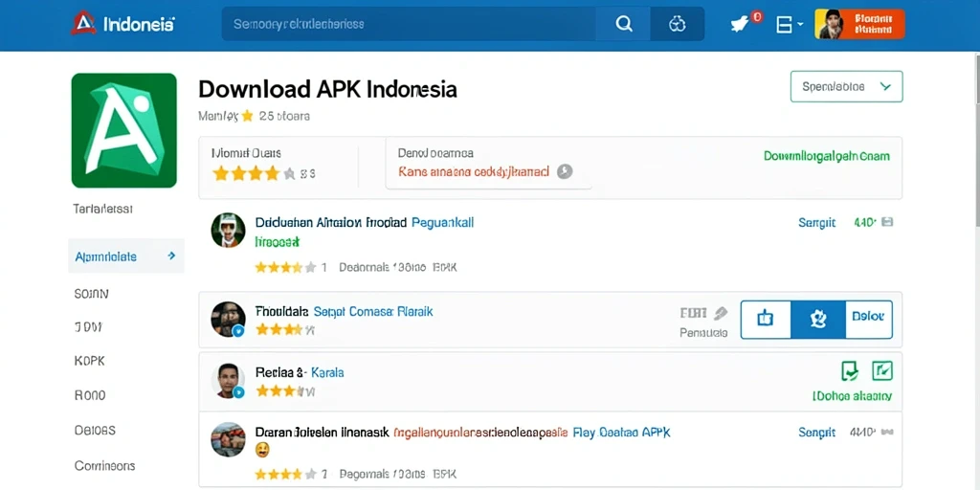Click the green bookmark icon in Redaa row

click(x=850, y=370)
